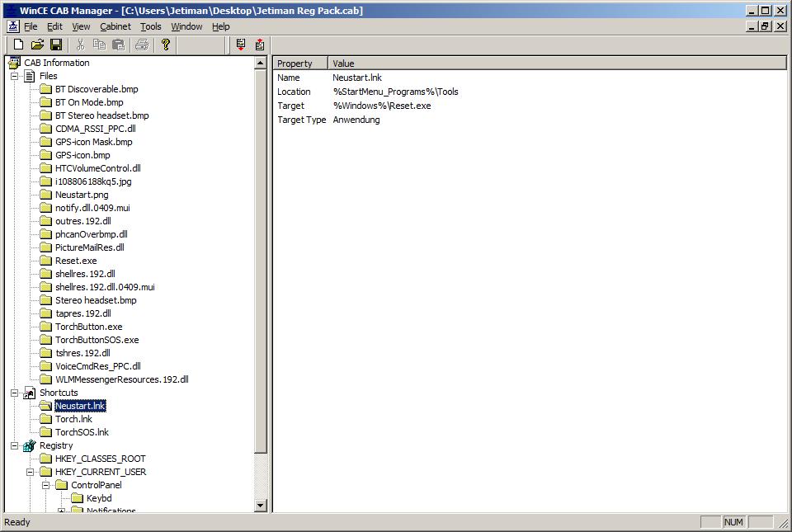Select the Neustart.lnk shortcut entry
Screen dimensions: 792x532
[80, 406]
